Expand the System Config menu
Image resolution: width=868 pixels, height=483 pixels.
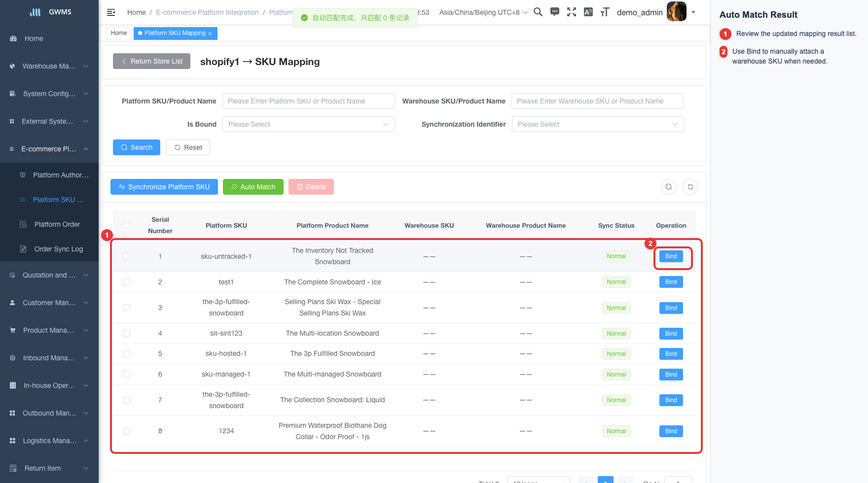(x=49, y=94)
